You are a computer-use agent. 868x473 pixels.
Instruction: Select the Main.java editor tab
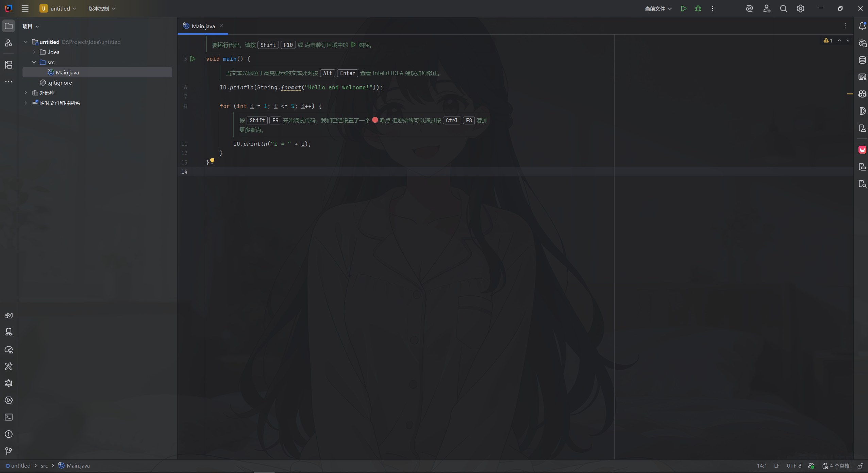[x=203, y=26]
